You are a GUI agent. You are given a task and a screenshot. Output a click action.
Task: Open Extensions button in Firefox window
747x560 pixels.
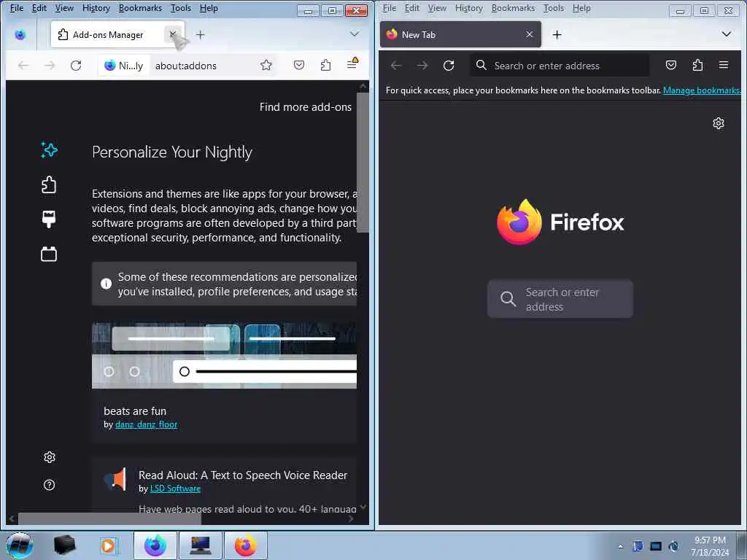tap(697, 65)
